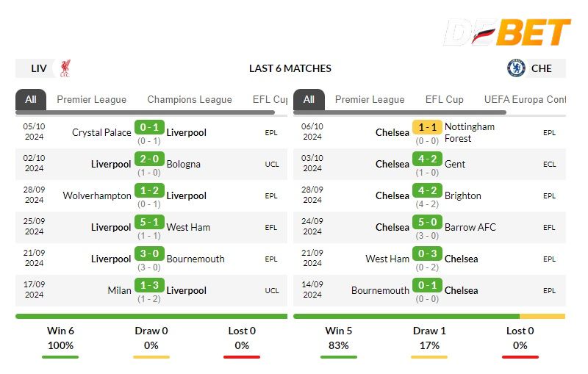Click Chelsea's yellow draw segment in results bar
This screenshot has height=374, width=588.
(x=542, y=316)
